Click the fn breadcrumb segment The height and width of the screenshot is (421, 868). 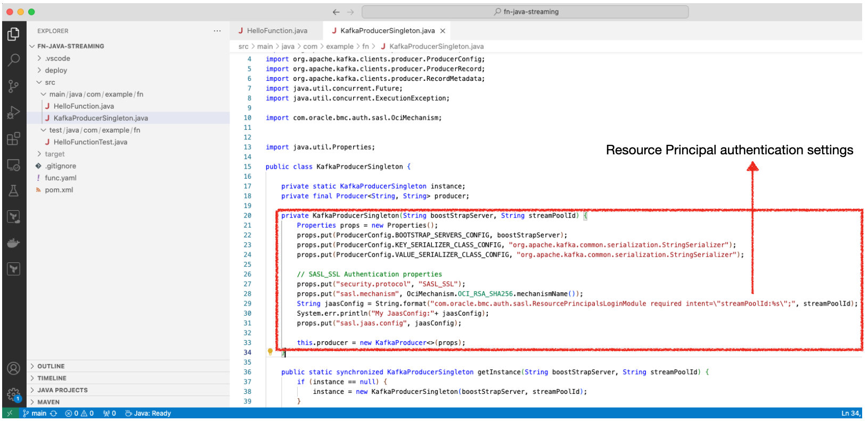[x=365, y=47]
